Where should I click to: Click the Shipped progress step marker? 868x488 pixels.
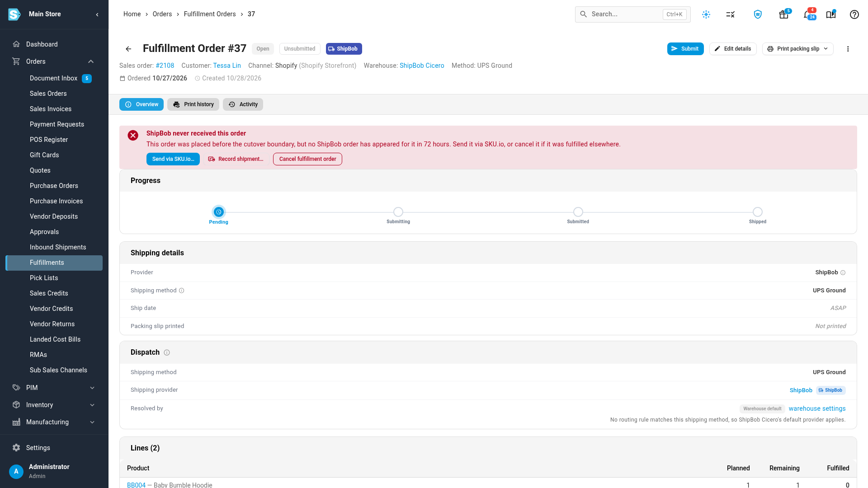758,212
